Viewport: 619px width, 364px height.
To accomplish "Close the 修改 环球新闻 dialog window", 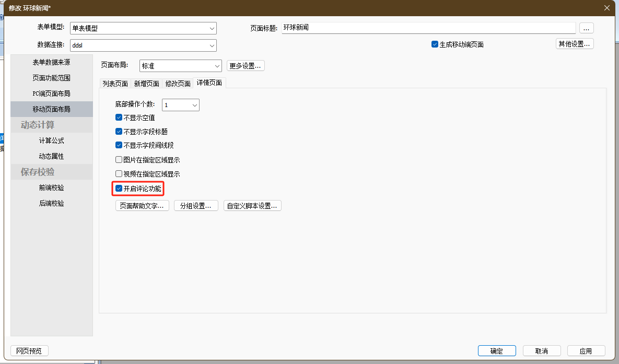I will 606,8.
